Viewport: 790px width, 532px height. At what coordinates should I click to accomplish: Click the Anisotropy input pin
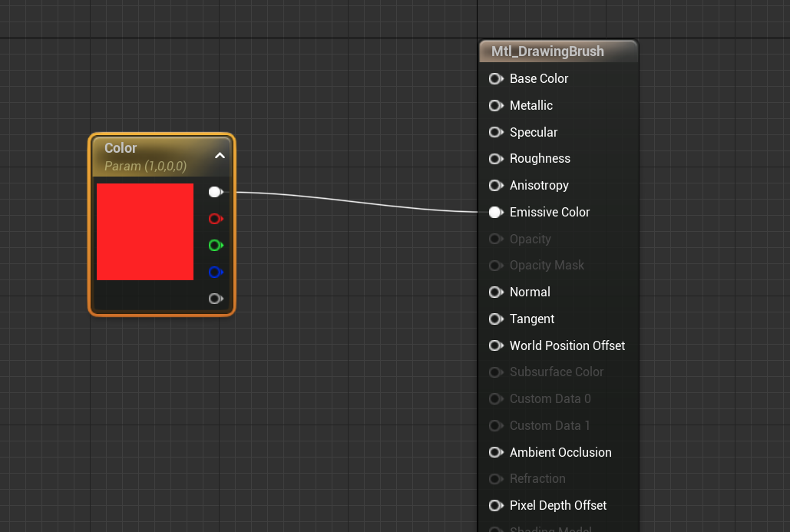pyautogui.click(x=496, y=186)
